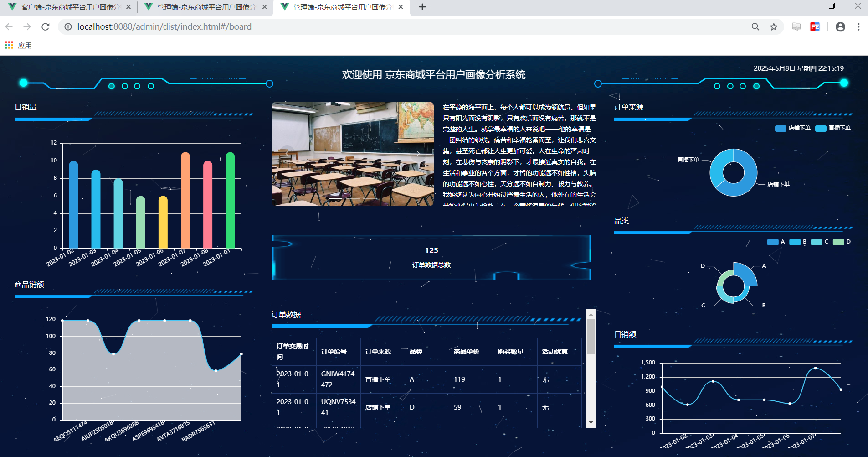868x457 pixels.
Task: Click the 订单交易时间 column header
Action: pos(294,352)
